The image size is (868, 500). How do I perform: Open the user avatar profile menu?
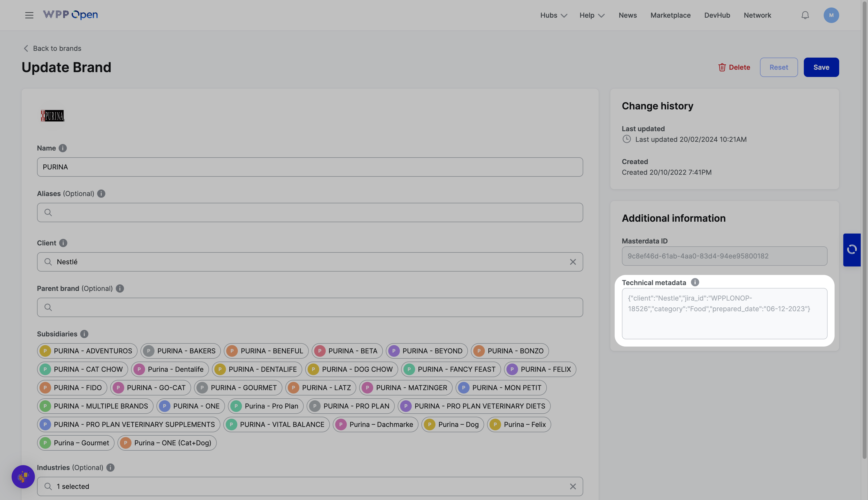pyautogui.click(x=831, y=15)
